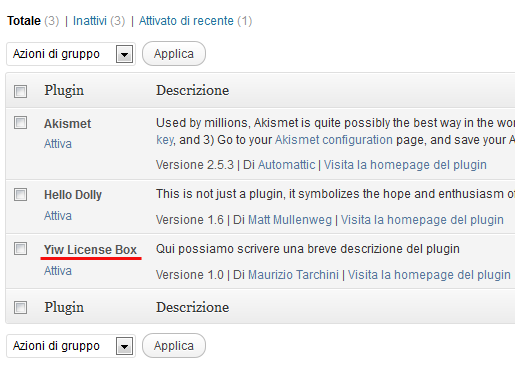Toggle select-all checkbox in table footer
515x383 pixels.
20,307
